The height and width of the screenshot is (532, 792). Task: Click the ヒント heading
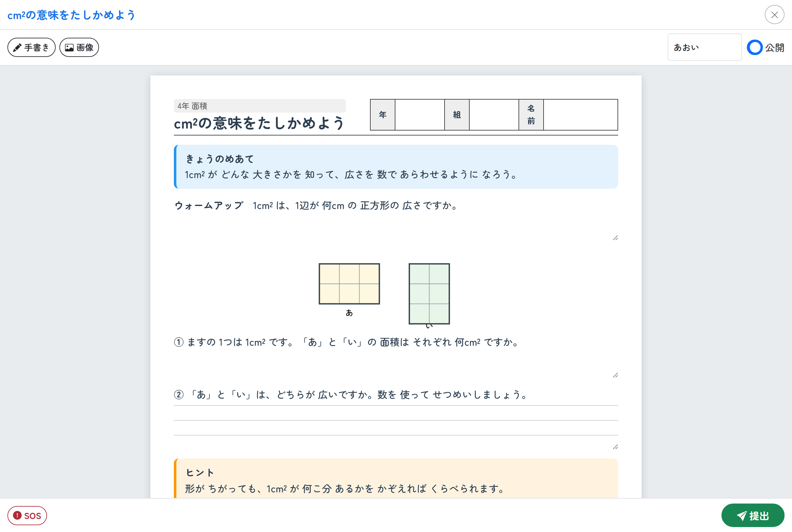[x=200, y=472]
